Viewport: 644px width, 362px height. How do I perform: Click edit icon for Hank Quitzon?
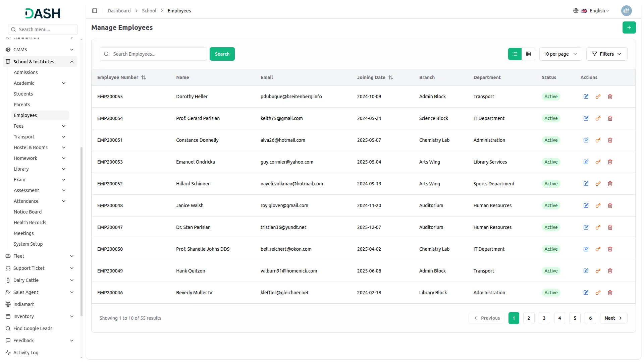[586, 271]
